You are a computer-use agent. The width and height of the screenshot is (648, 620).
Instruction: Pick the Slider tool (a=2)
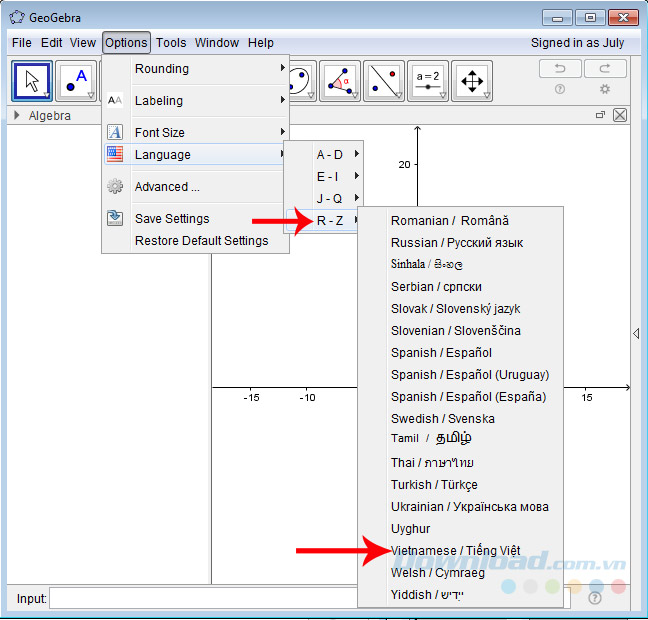(428, 81)
